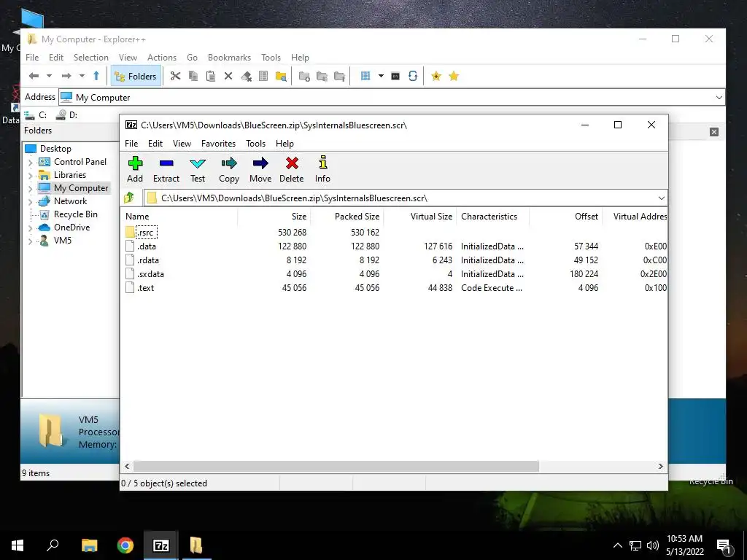747x560 pixels.
Task: Click the Up arrow in Explorer++ toolbar
Action: click(96, 76)
